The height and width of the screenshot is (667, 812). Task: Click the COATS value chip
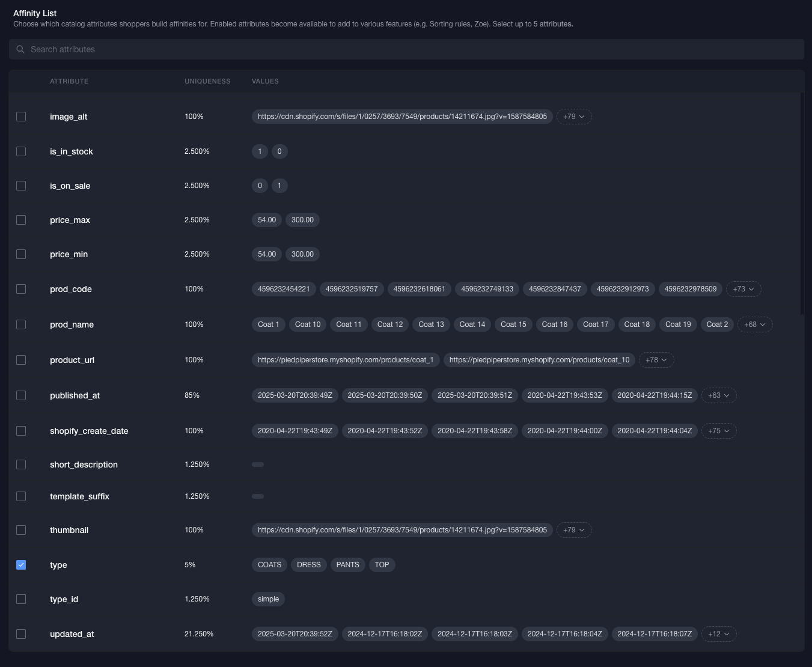(x=269, y=565)
